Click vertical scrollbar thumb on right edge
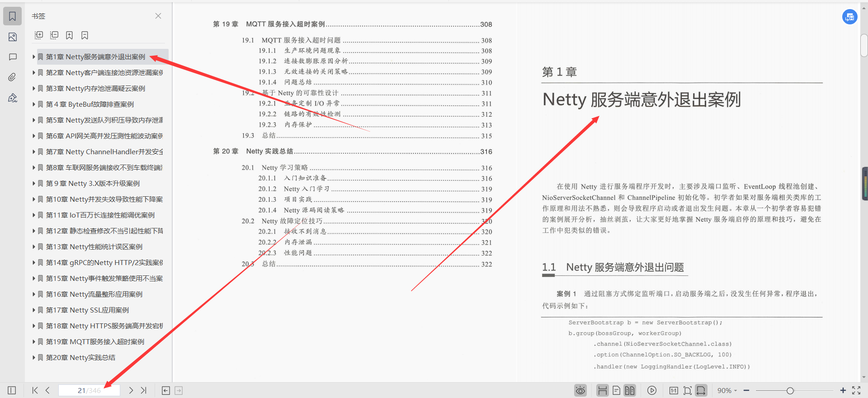Viewport: 868px width, 398px height. point(864,45)
